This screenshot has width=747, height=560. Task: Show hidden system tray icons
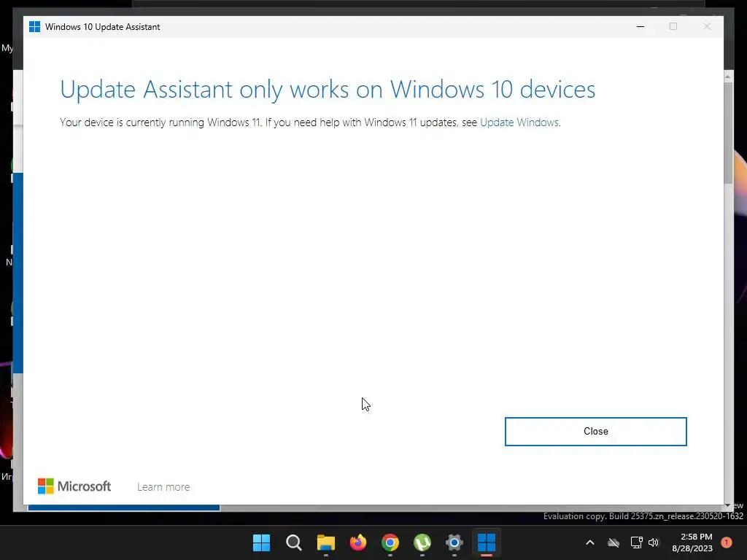click(589, 542)
